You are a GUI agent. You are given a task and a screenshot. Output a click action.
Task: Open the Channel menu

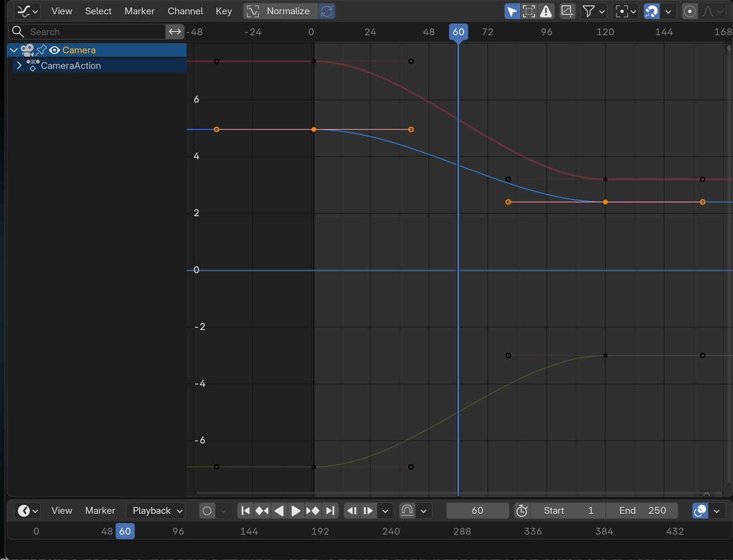click(x=185, y=11)
